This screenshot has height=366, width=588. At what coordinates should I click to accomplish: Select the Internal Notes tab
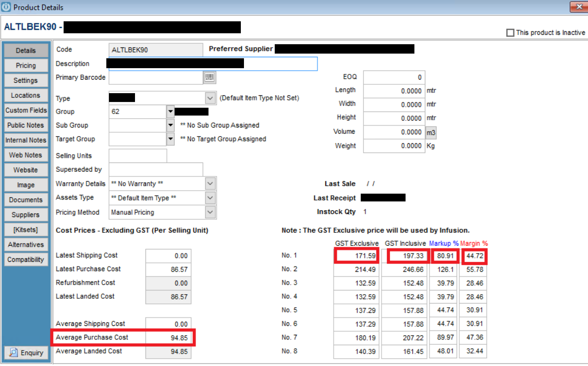(26, 140)
